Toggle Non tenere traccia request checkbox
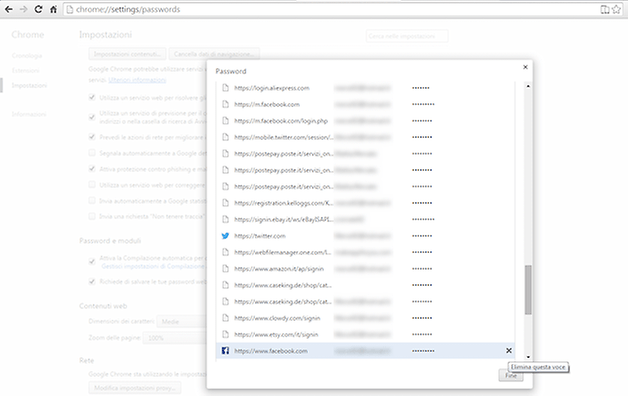Screen dimensions: 628x396 (x=92, y=216)
